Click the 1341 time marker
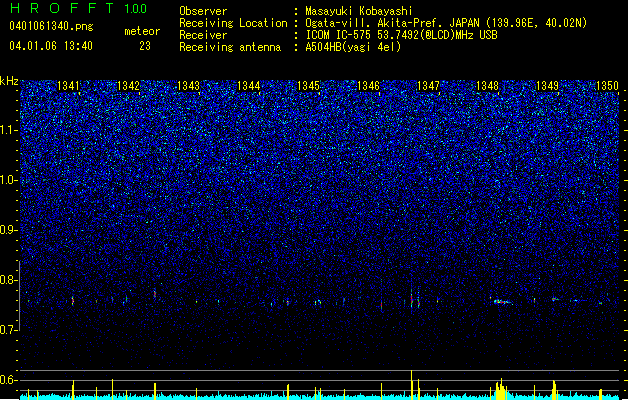Image resolution: width=629 pixels, height=400 pixels. tap(69, 86)
